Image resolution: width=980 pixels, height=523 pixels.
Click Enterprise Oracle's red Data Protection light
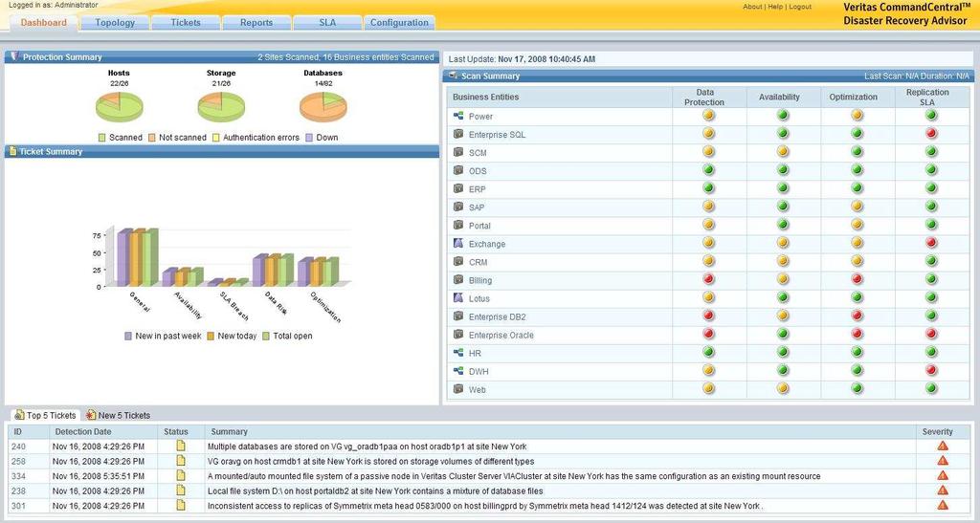click(708, 334)
